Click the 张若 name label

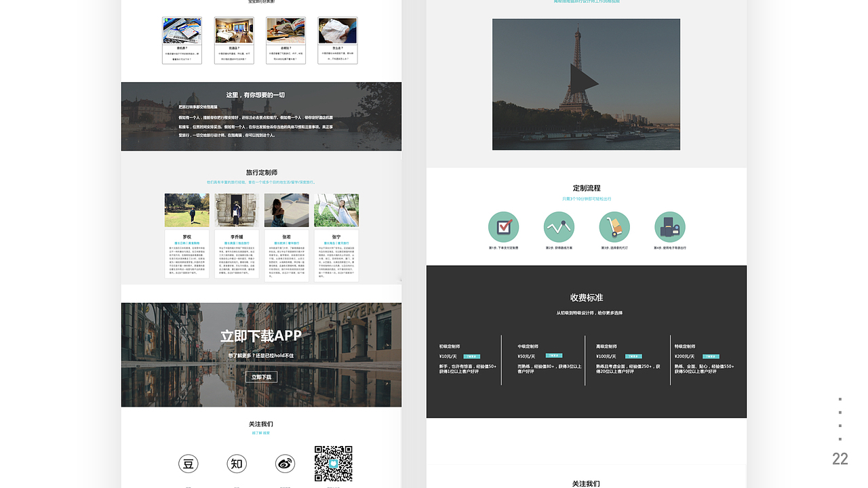[287, 237]
